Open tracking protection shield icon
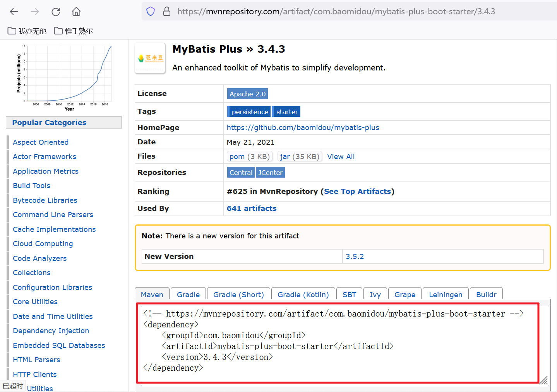The image size is (557, 392). [x=151, y=12]
